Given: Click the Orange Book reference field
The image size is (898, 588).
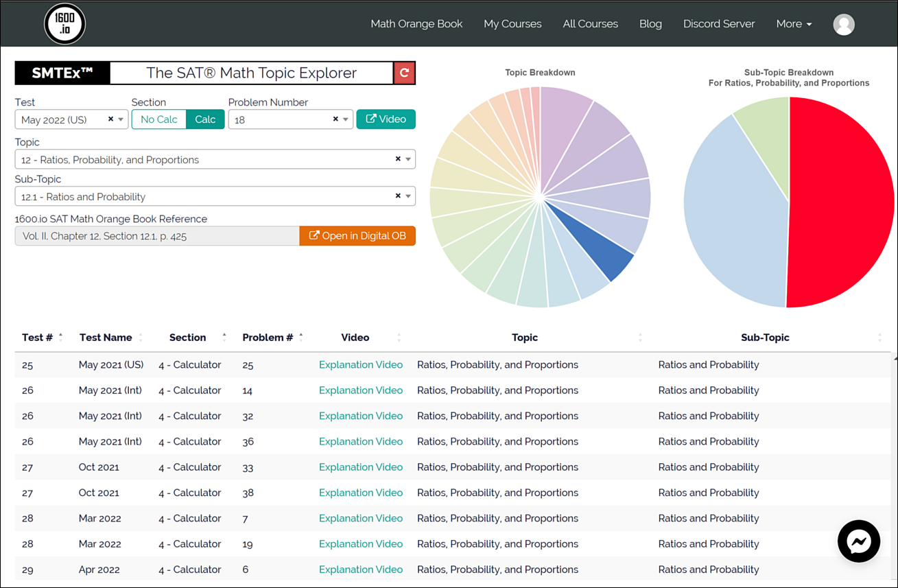Looking at the screenshot, I should coord(157,236).
